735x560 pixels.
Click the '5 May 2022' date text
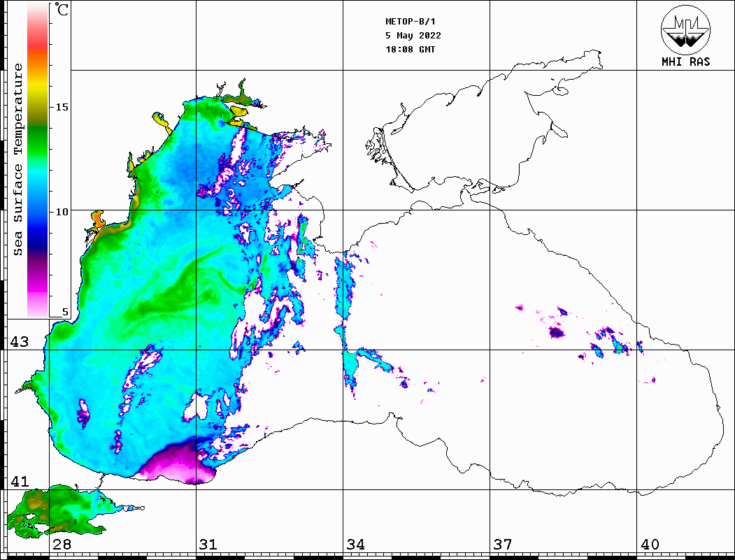click(x=413, y=36)
